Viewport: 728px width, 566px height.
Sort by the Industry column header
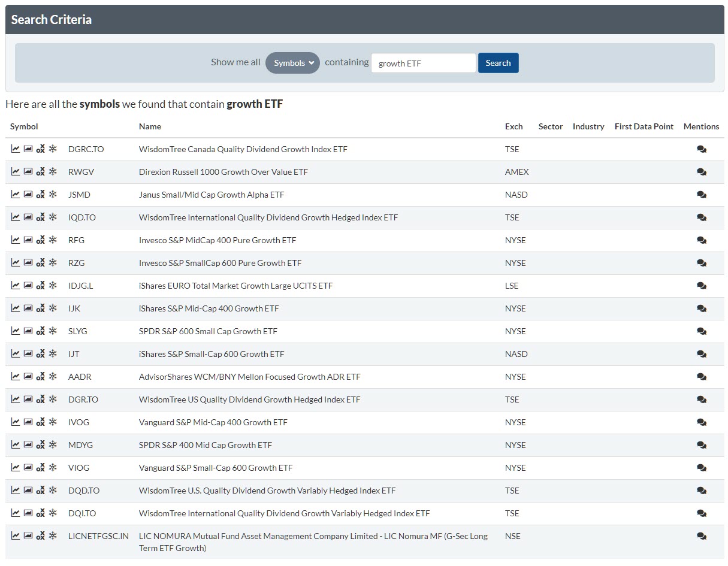coord(588,126)
